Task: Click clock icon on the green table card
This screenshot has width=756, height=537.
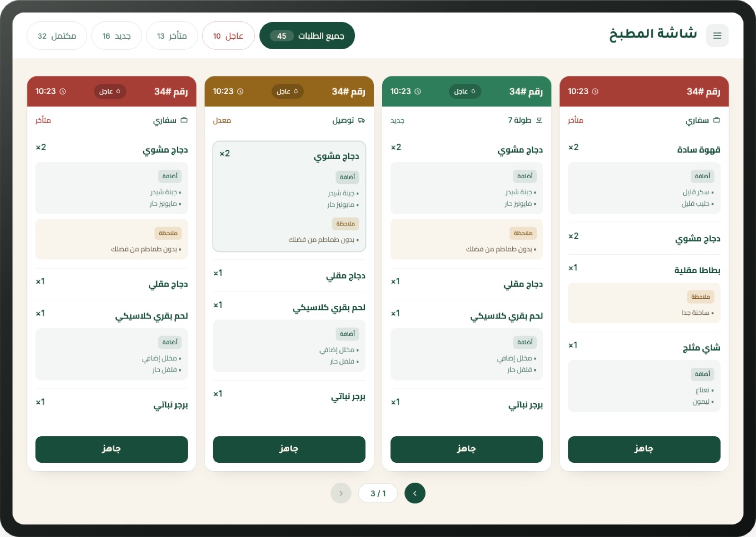Action: click(x=418, y=91)
